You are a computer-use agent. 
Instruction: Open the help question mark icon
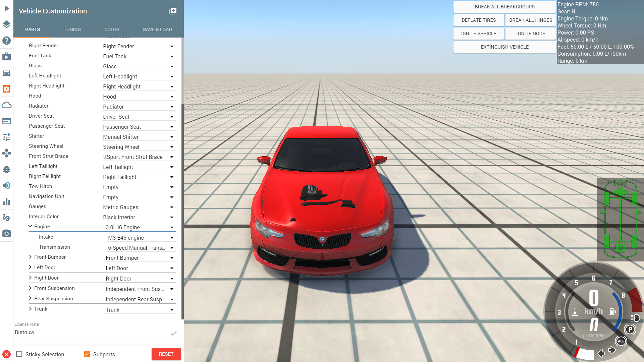click(x=6, y=41)
